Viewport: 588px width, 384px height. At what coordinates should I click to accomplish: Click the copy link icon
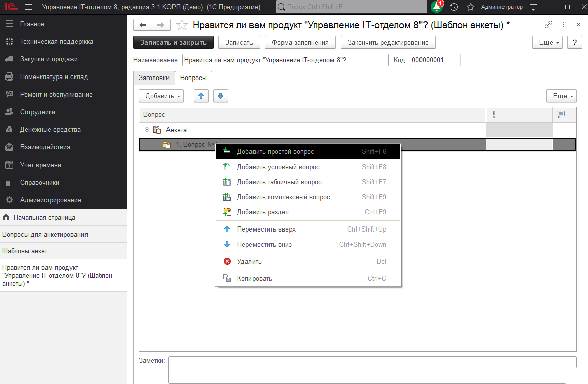pyautogui.click(x=548, y=25)
